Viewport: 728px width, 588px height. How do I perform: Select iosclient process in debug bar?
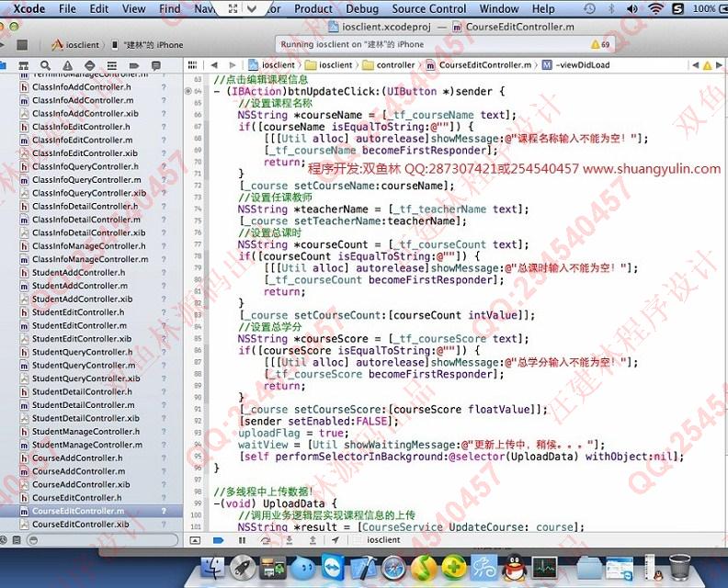pyautogui.click(x=383, y=539)
